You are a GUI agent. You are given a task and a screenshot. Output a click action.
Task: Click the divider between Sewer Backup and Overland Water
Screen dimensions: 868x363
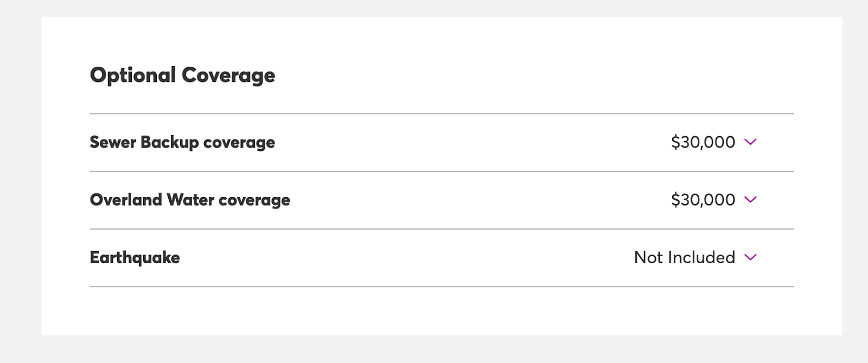(x=442, y=171)
